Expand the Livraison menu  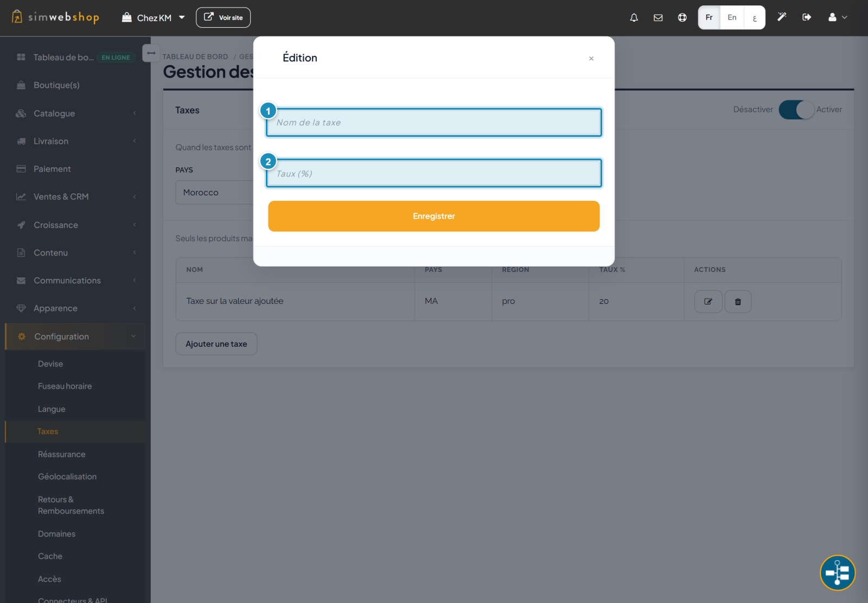[x=75, y=141]
